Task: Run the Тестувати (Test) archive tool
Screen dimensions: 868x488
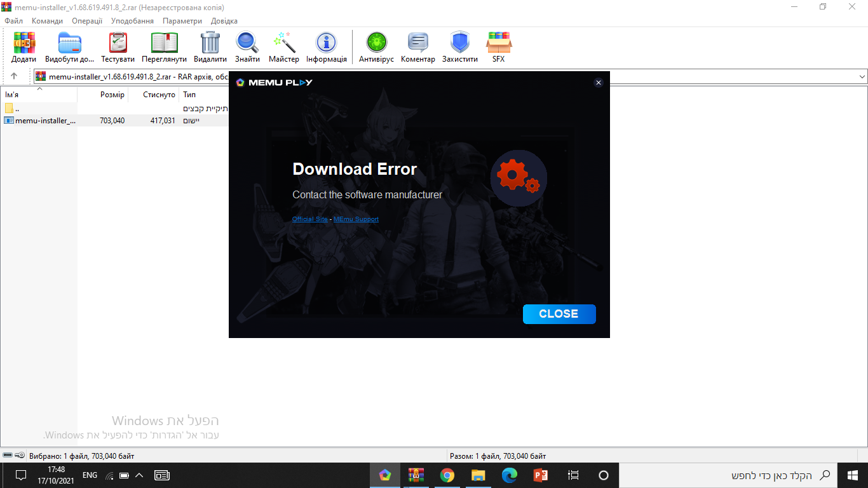Action: tap(118, 48)
